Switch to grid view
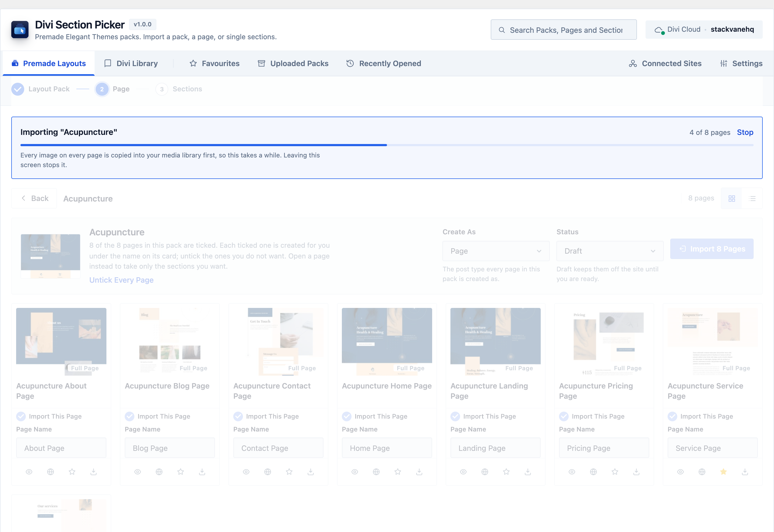The image size is (774, 532). pos(732,199)
